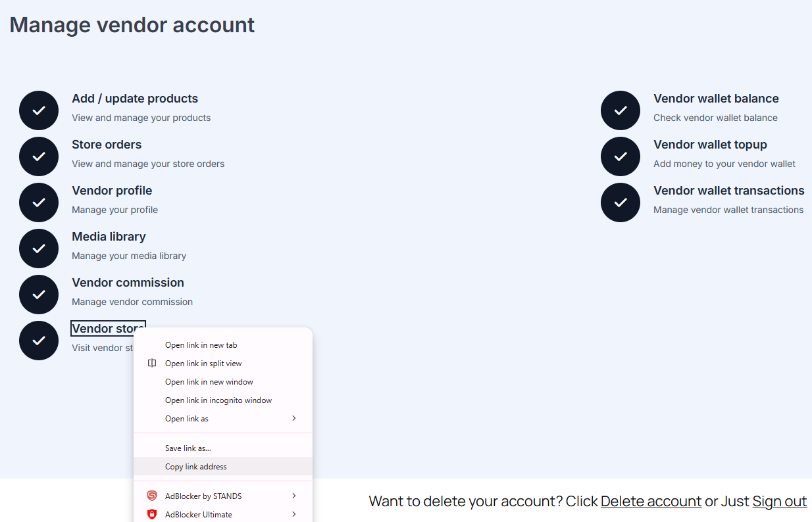Screen dimensions: 812x522
Task: Choose 'Save link as...' menu entry
Action: [188, 448]
